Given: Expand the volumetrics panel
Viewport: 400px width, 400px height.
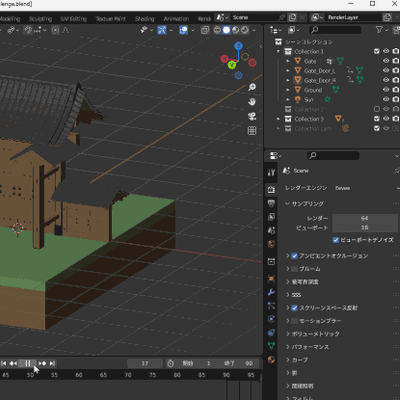Looking at the screenshot, I should (x=288, y=334).
